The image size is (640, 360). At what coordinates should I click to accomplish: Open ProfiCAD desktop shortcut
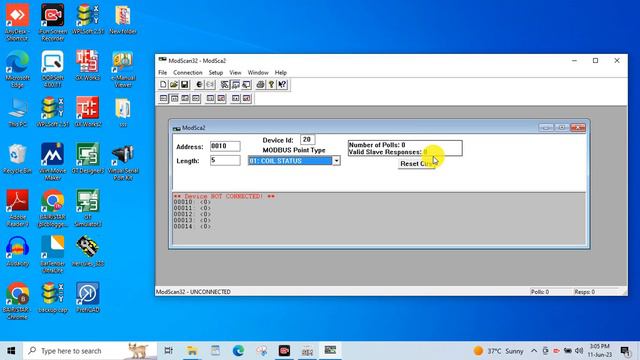(88, 297)
